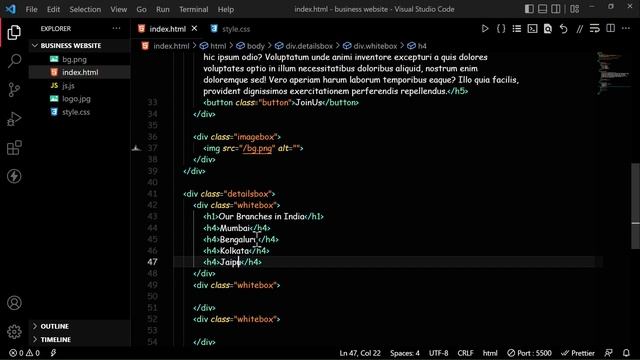Image resolution: width=640 pixels, height=360 pixels.
Task: Follow the /bg.png link in code
Action: point(257,148)
